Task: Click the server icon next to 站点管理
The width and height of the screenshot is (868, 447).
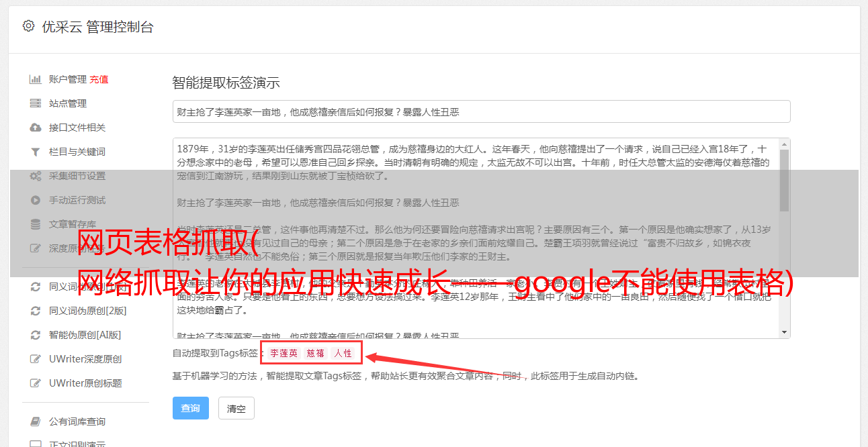Action: pos(35,103)
